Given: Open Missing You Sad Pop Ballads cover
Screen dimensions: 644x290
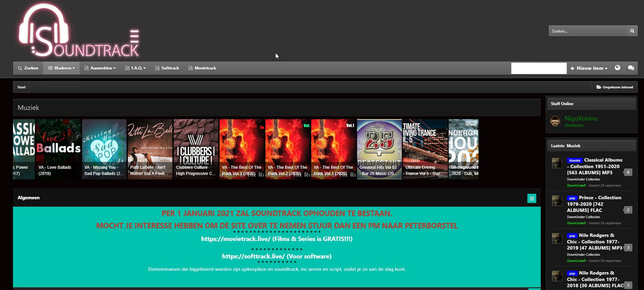Looking at the screenshot, I should pos(104,149).
